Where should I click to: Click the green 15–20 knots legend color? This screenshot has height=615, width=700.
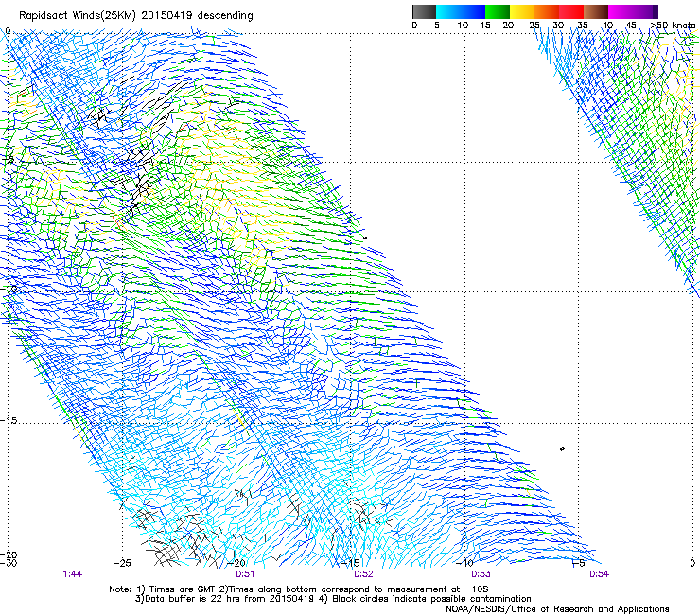[x=498, y=11]
